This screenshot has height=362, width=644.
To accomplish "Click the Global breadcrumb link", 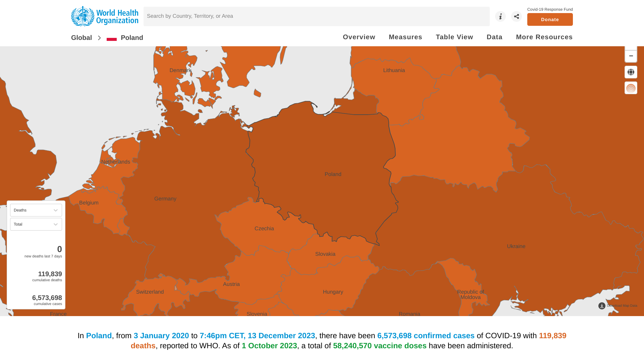I will (x=82, y=38).
